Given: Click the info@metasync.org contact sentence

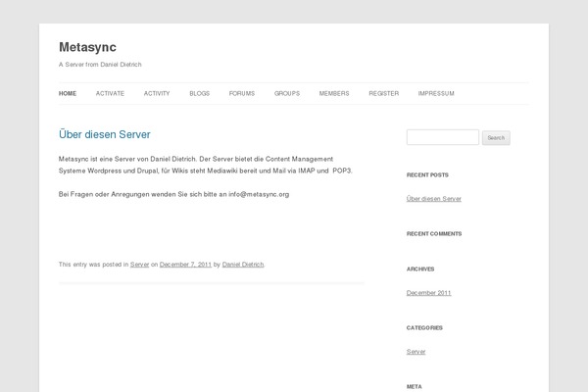Looking at the screenshot, I should tap(174, 194).
